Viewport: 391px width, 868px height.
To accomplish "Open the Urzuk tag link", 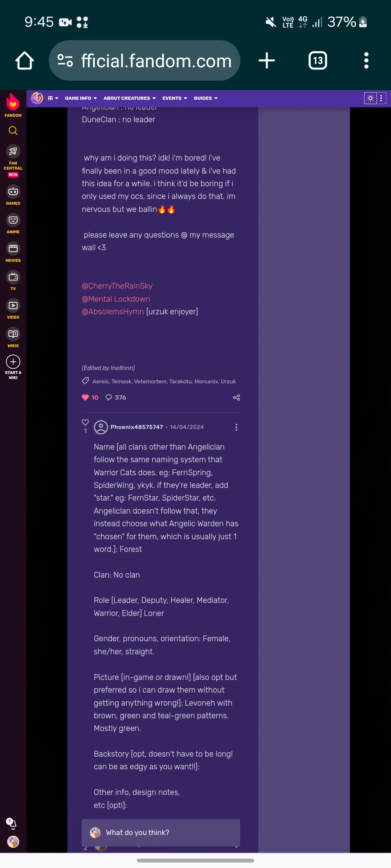I will click(228, 382).
